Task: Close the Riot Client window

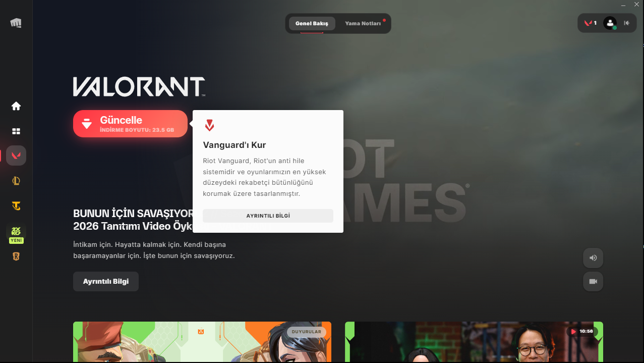Action: pyautogui.click(x=636, y=5)
